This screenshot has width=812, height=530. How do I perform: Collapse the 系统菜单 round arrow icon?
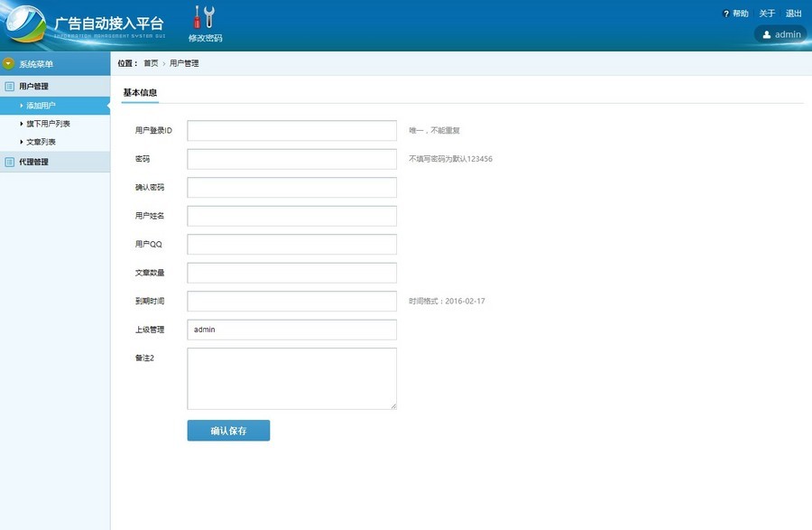8,64
